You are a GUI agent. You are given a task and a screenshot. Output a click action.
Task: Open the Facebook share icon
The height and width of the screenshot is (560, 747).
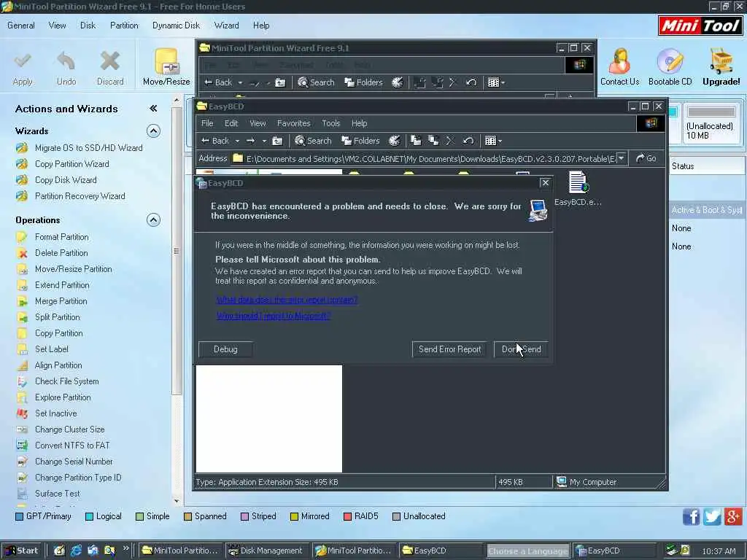point(692,517)
